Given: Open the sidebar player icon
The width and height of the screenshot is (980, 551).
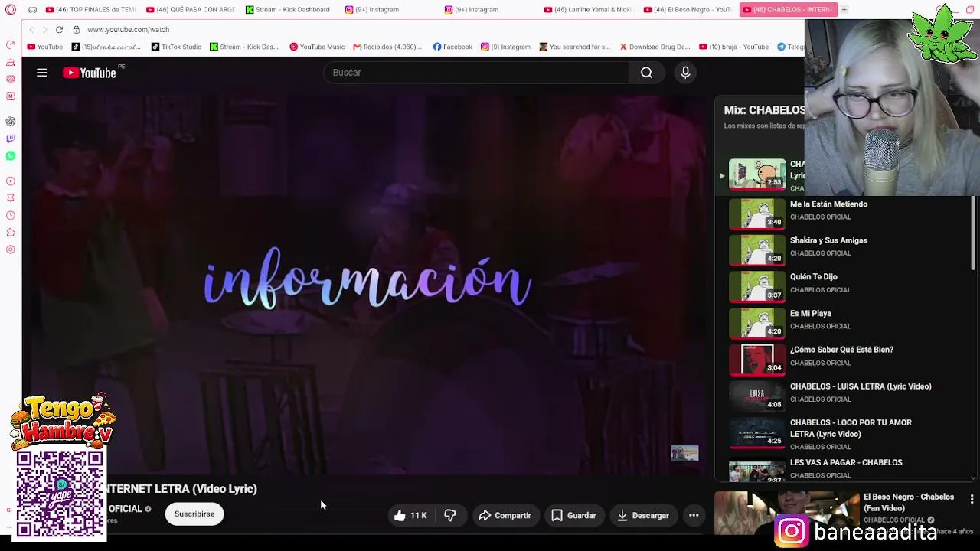Looking at the screenshot, I should coord(11,181).
